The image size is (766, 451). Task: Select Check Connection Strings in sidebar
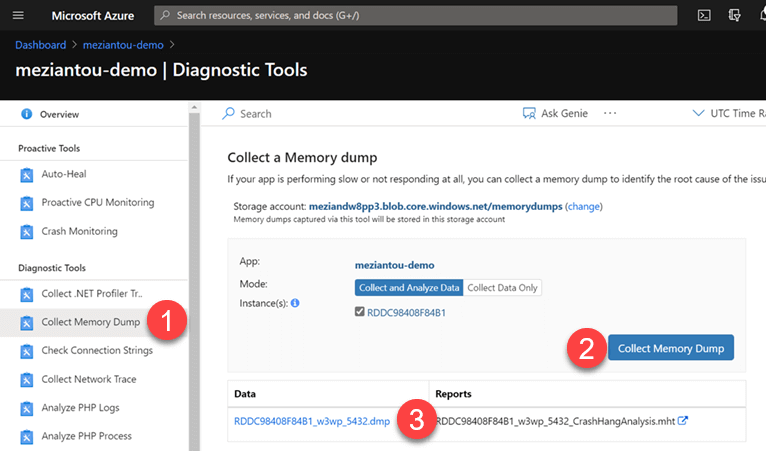pos(96,351)
